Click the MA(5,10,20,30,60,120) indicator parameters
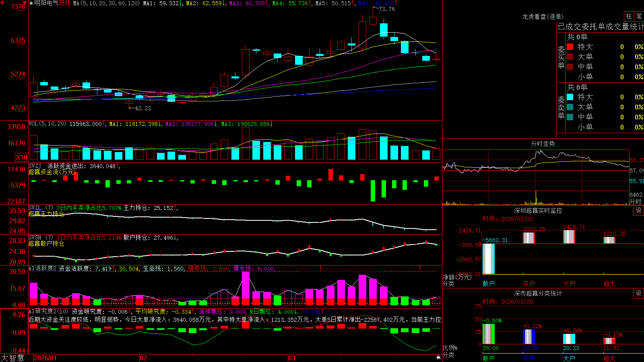Image resolution: width=644 pixels, height=362 pixels. click(106, 3)
